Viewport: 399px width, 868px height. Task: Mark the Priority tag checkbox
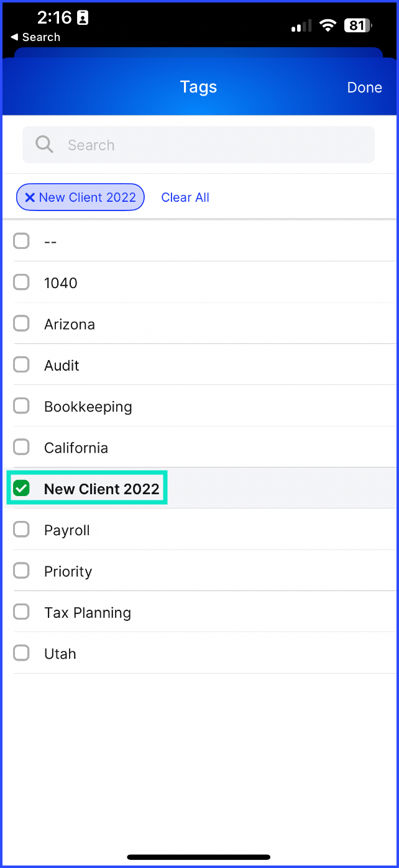click(22, 571)
